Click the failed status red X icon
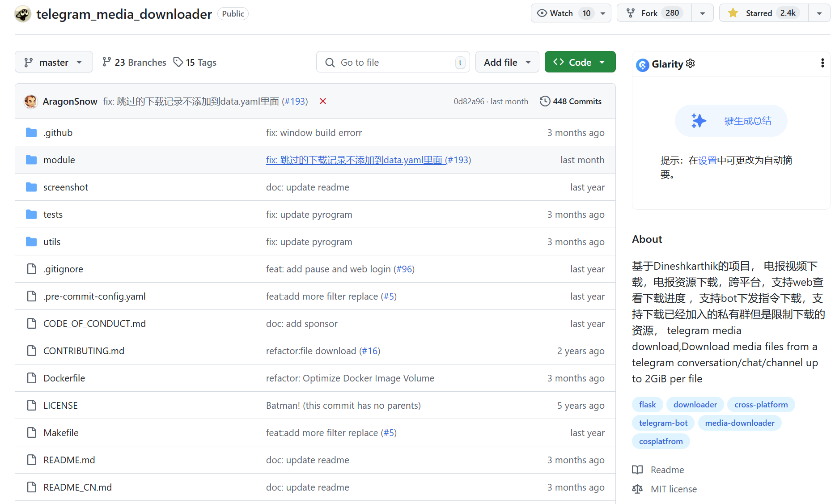Viewport: 835px width, 504px height. tap(323, 101)
